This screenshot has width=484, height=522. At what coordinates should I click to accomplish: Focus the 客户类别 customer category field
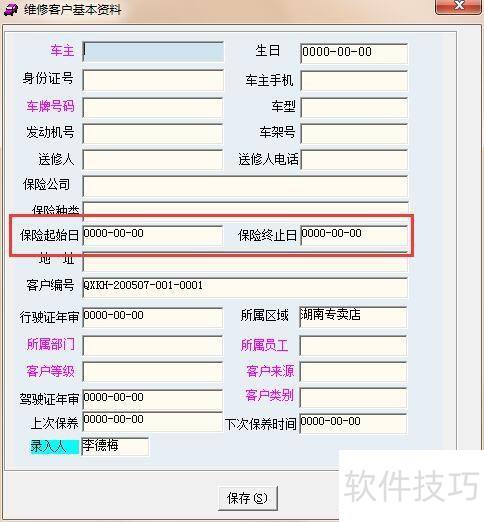tap(353, 397)
